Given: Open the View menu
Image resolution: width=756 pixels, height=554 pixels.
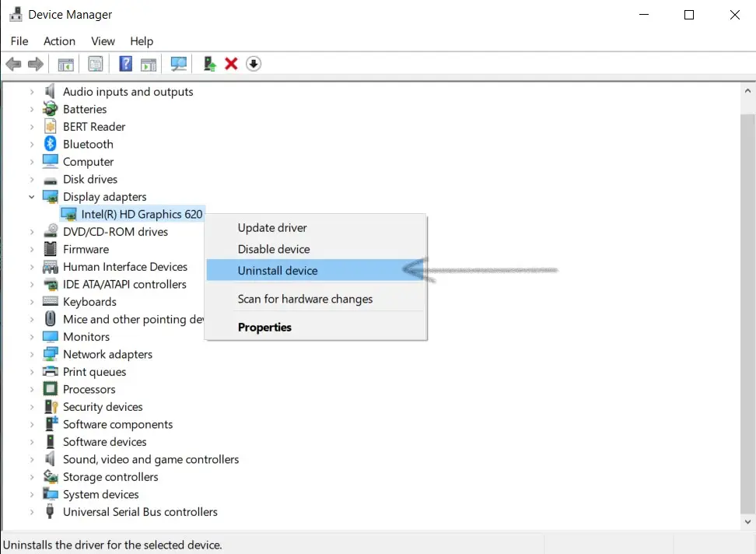Looking at the screenshot, I should pyautogui.click(x=103, y=41).
